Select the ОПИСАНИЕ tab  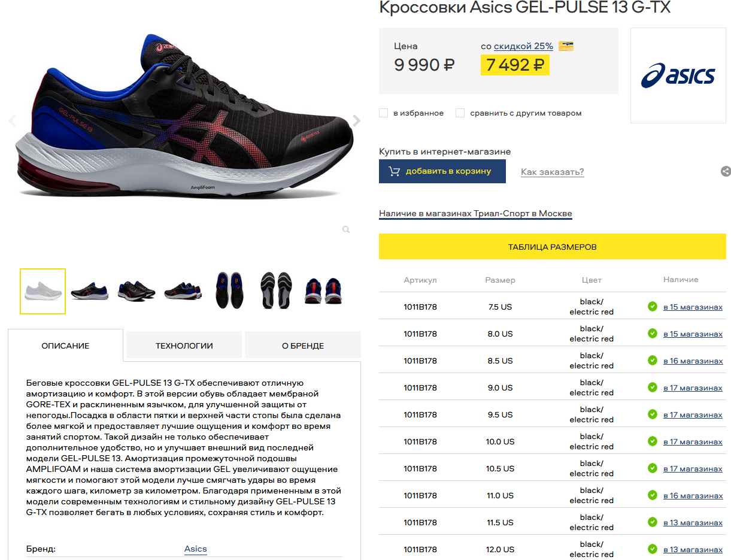click(x=65, y=346)
